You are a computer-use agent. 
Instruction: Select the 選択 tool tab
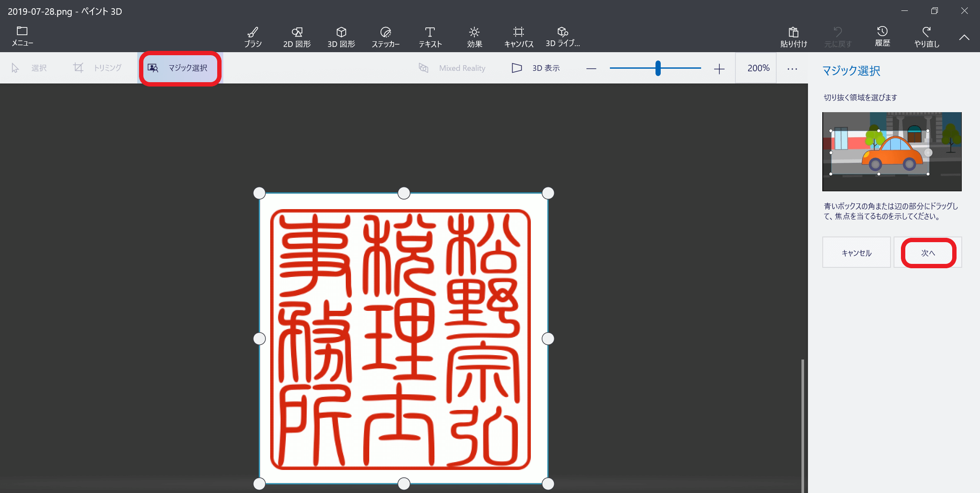coord(30,67)
